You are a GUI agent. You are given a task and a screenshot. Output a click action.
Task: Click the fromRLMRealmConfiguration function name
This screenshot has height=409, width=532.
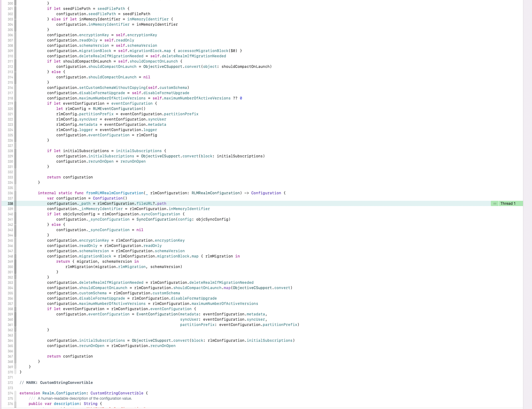115,193
